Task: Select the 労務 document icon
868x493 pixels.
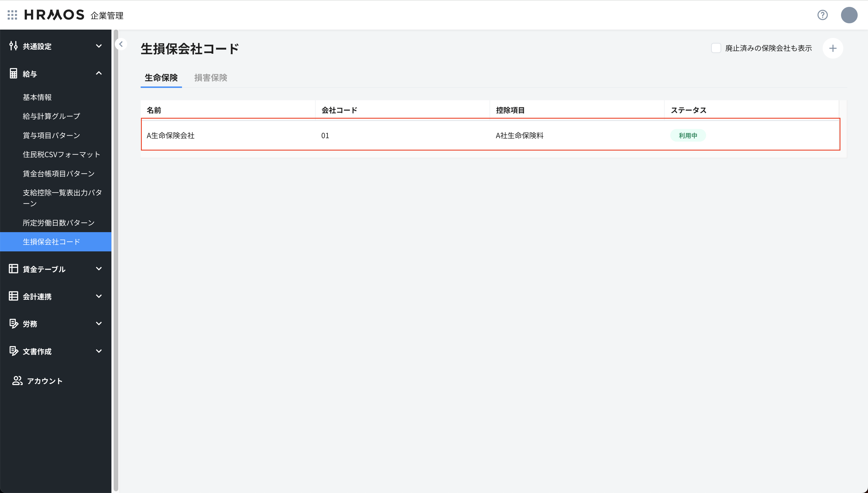Action: click(x=13, y=323)
